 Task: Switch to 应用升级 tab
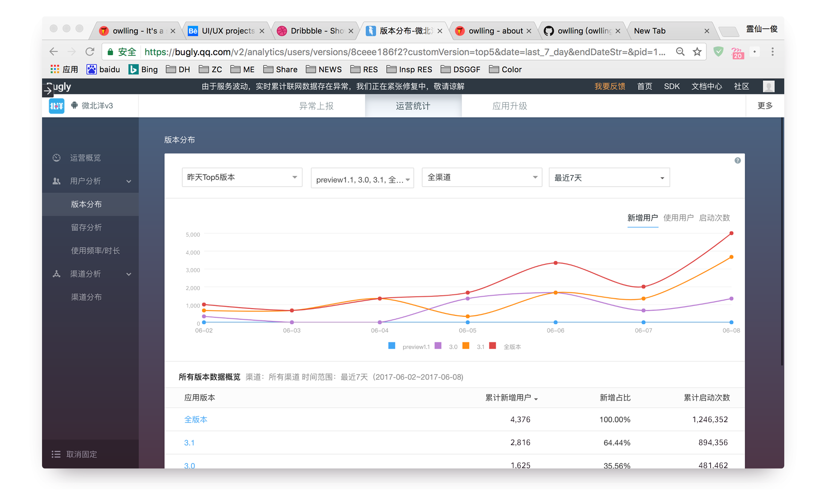(x=509, y=106)
